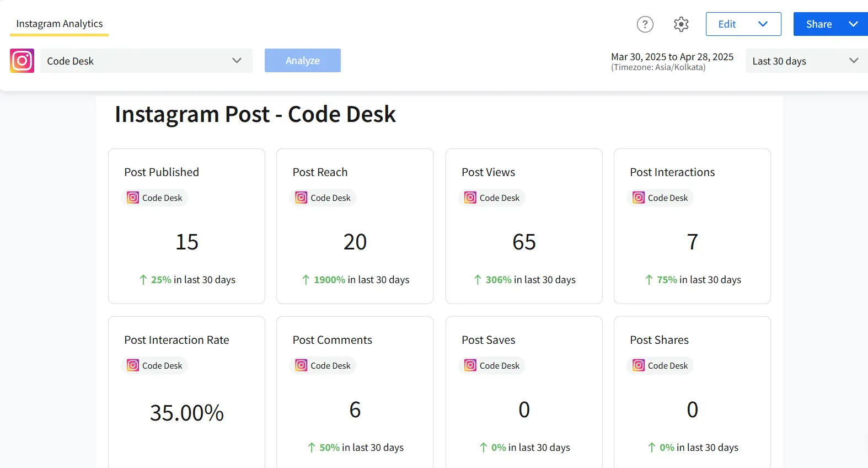Click the up arrow beside 50% trend

(x=312, y=448)
